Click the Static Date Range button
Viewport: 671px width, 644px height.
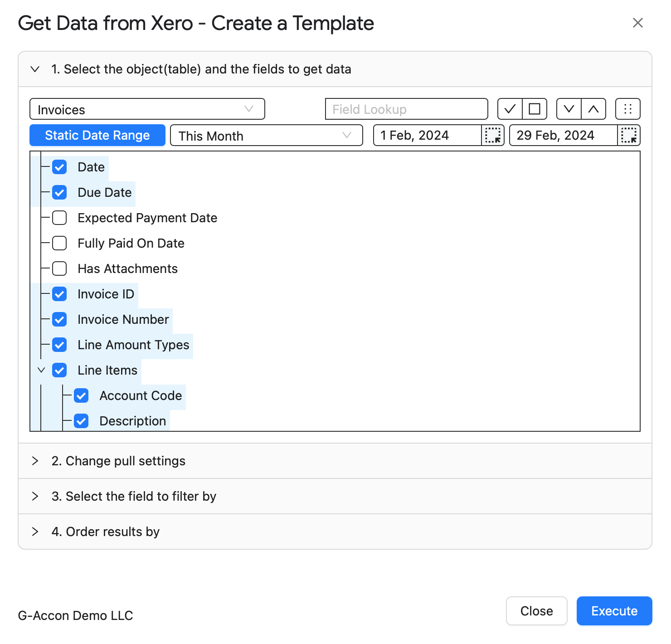click(97, 135)
